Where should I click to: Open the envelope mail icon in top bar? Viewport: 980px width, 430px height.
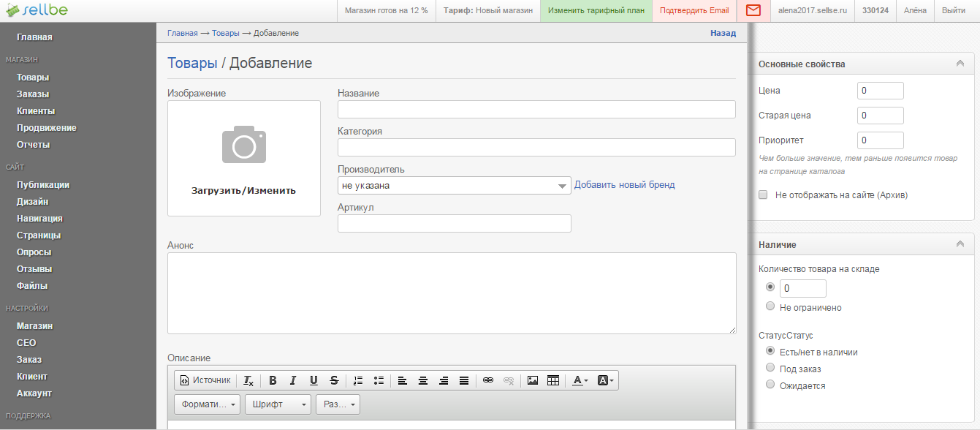753,11
